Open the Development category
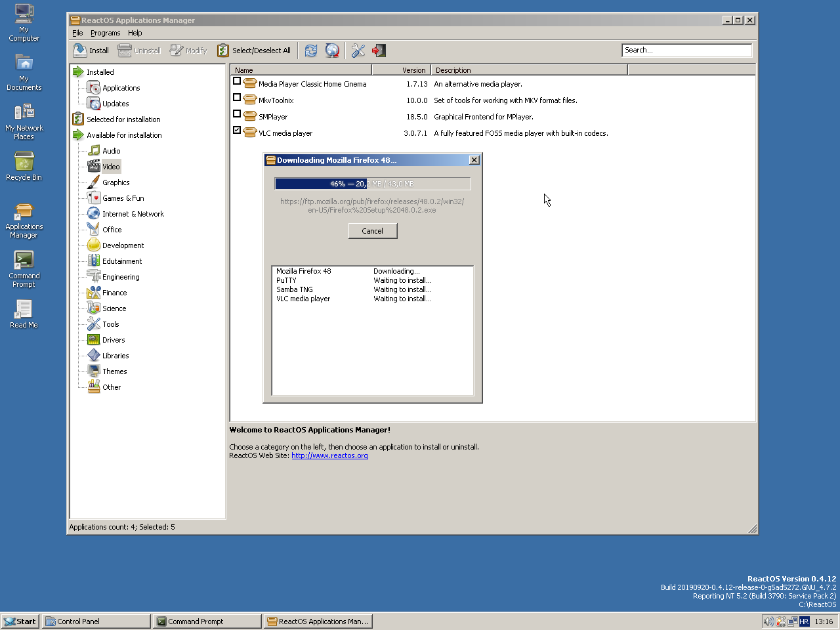840x630 pixels. (x=123, y=245)
